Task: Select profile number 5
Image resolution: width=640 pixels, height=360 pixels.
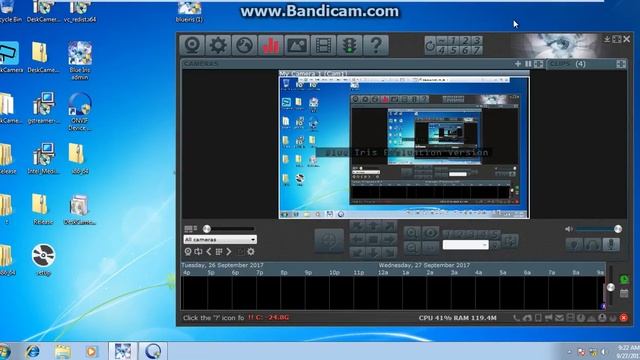Action: 453,50
